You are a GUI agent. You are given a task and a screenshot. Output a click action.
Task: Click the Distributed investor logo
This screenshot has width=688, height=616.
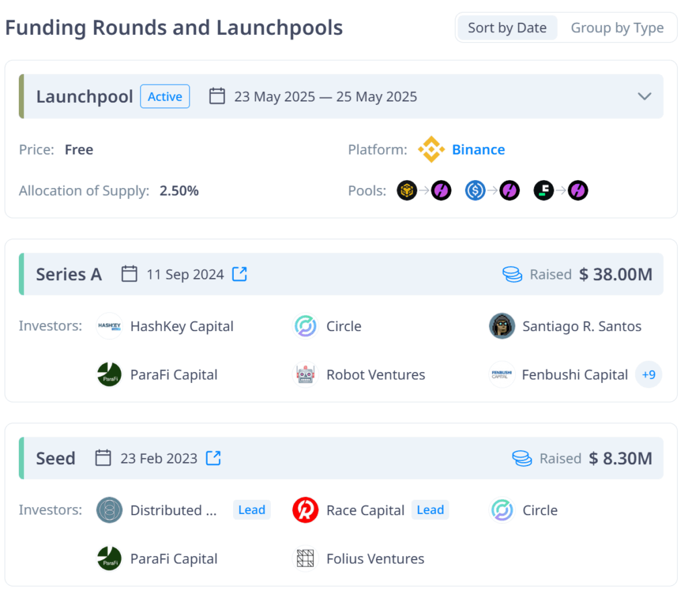click(x=110, y=510)
